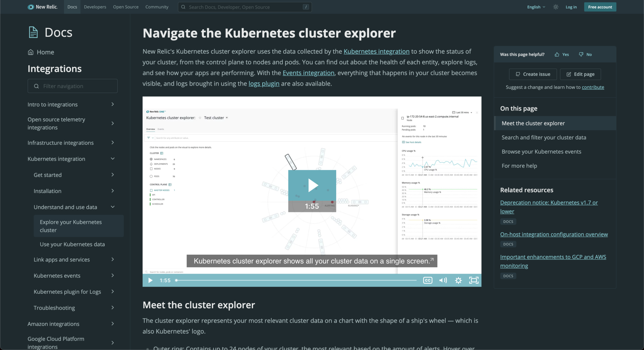The height and width of the screenshot is (350, 644).
Task: Click the volume speaker icon in video player
Action: coord(443,280)
